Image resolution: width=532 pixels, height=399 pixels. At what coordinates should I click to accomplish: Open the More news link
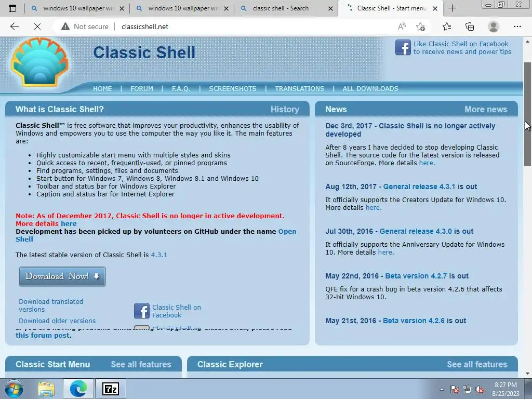(486, 109)
